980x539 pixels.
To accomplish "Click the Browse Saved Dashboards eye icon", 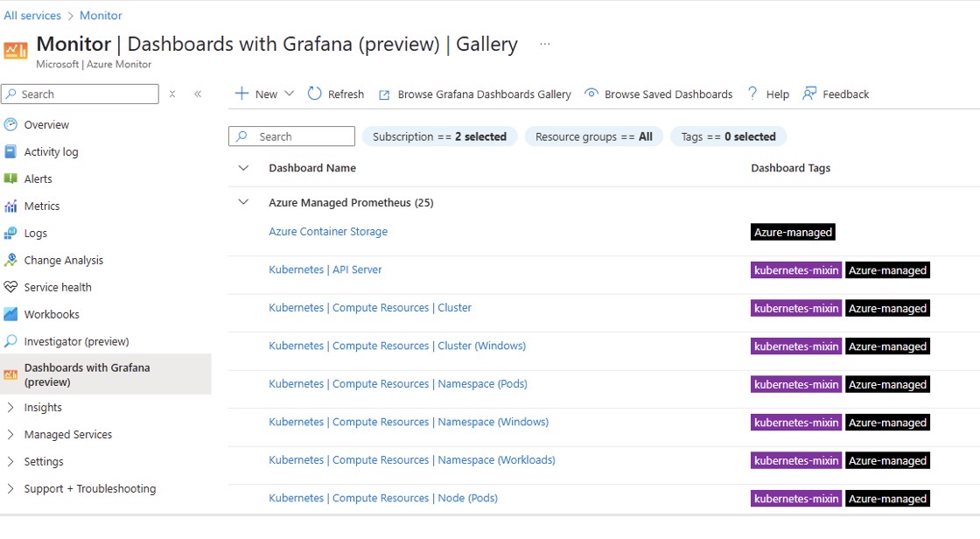I will click(591, 94).
